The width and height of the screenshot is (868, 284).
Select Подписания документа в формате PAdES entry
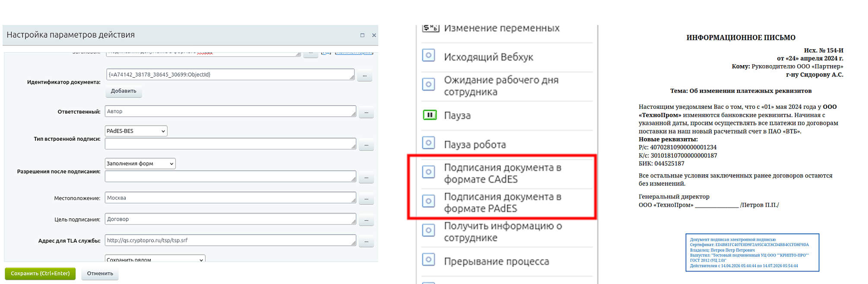pos(502,202)
